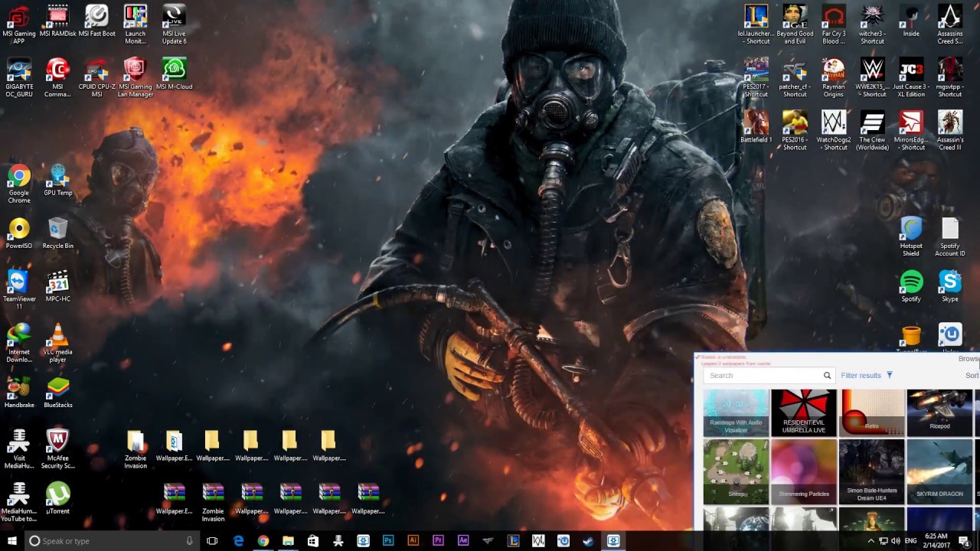Select Raindrops With Audio Visualizer wallpaper
The width and height of the screenshot is (980, 551).
pos(736,413)
